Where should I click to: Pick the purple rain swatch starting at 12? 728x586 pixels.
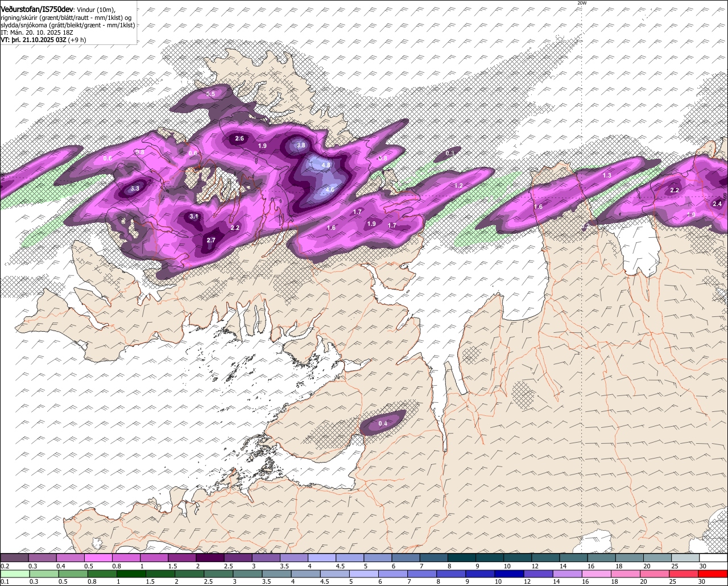(537, 573)
